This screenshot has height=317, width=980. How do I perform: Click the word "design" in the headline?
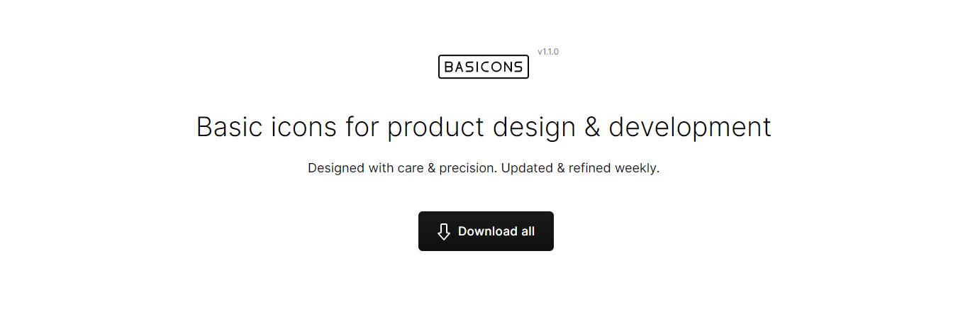point(534,127)
